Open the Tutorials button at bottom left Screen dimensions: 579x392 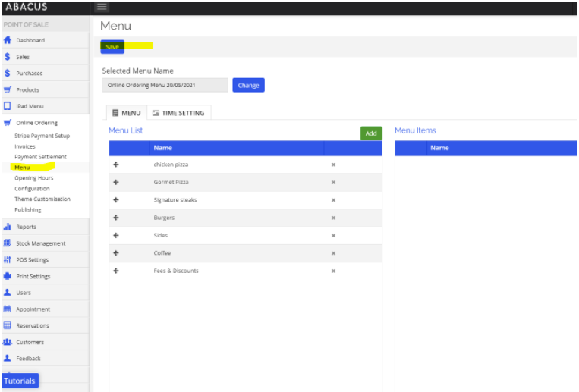pos(19,381)
